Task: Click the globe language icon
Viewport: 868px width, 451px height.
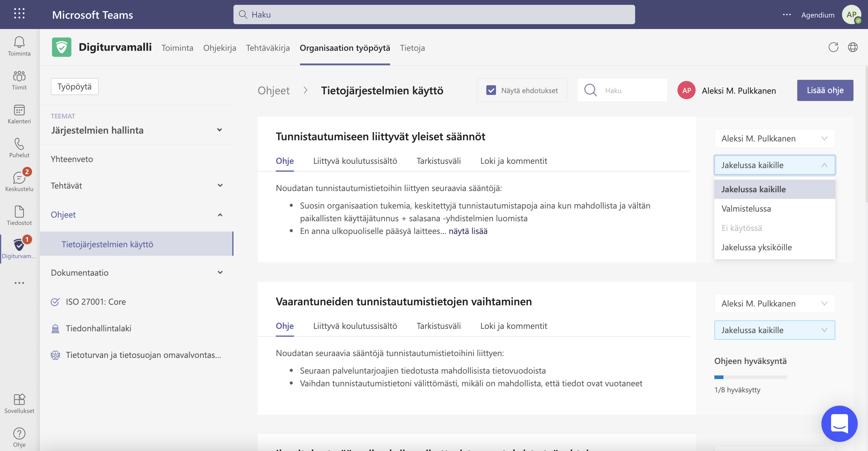Action: point(853,47)
